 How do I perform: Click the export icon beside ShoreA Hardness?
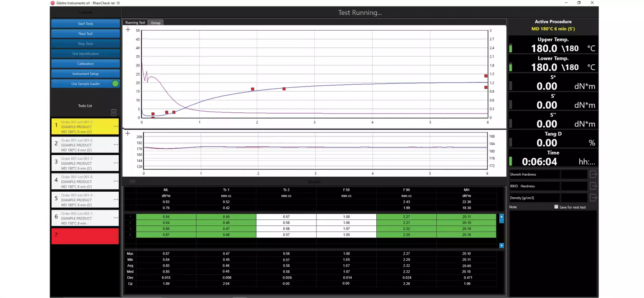tap(593, 174)
